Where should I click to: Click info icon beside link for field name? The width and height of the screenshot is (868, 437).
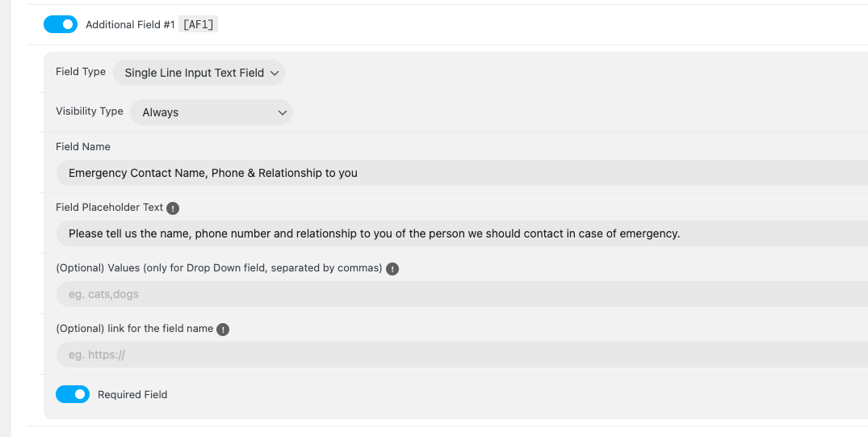click(x=223, y=330)
